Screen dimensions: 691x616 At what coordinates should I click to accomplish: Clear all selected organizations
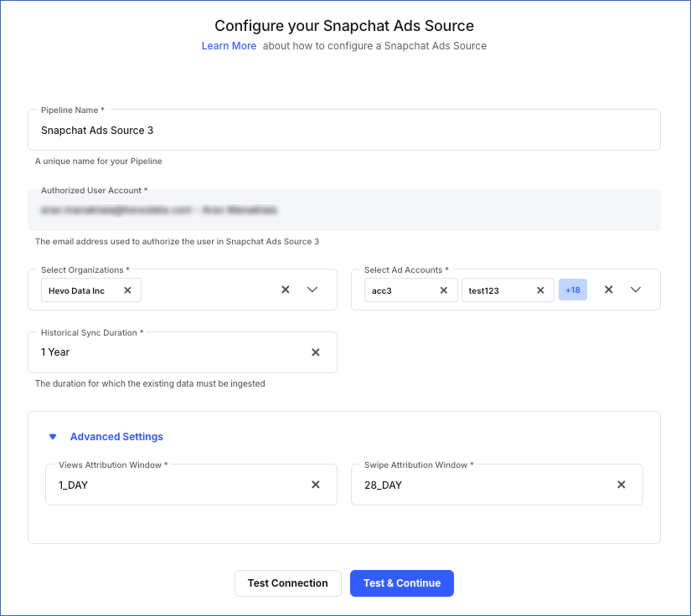click(285, 290)
